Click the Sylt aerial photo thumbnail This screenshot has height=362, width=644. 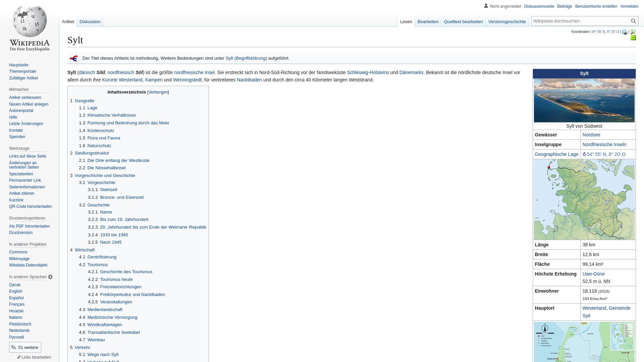point(584,100)
